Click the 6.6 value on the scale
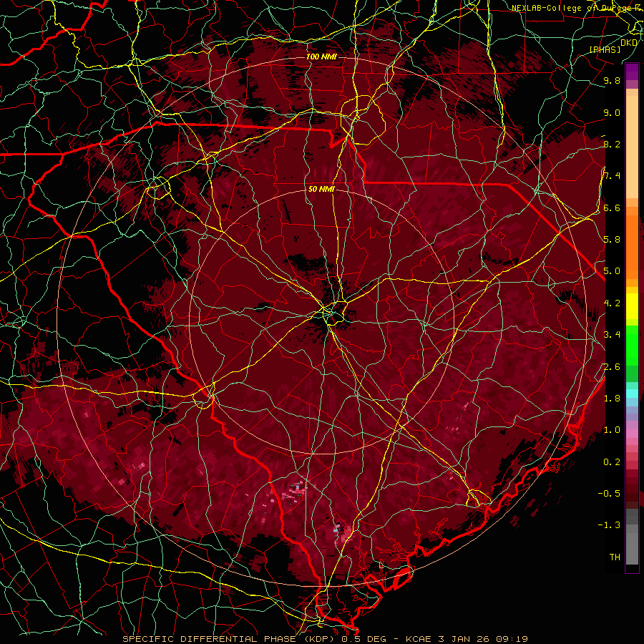 click(612, 208)
